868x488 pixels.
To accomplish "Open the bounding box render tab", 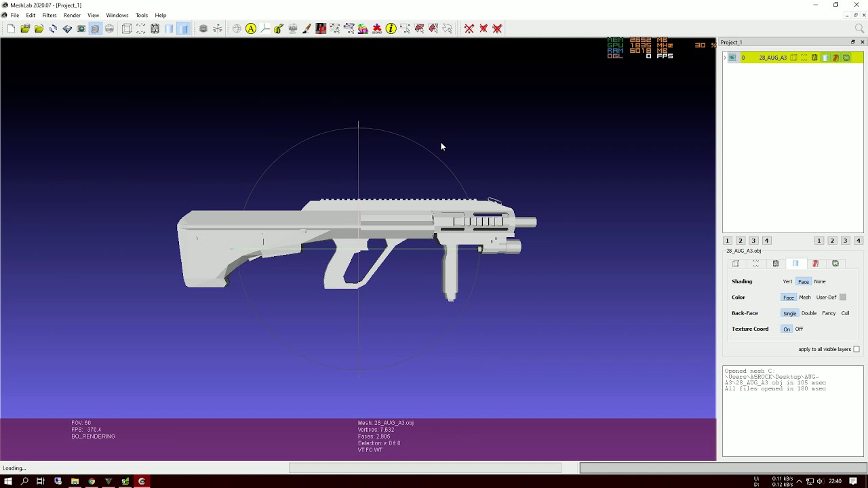I will point(736,264).
